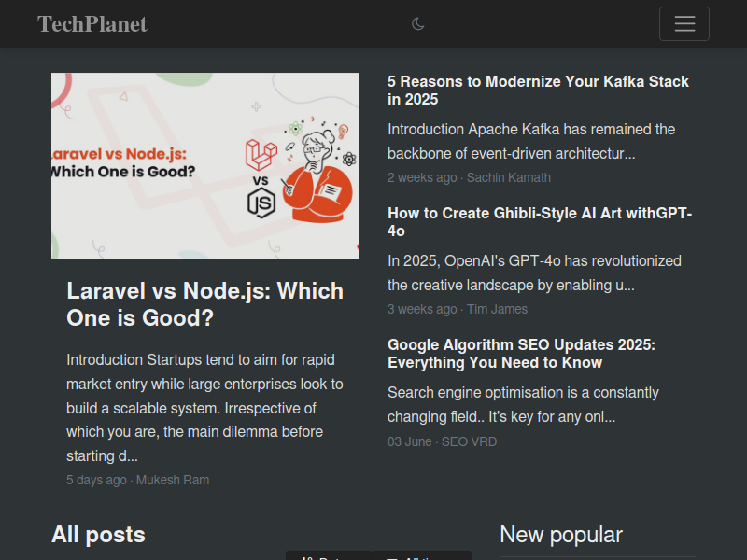View author Mukesh Ram

tap(173, 480)
